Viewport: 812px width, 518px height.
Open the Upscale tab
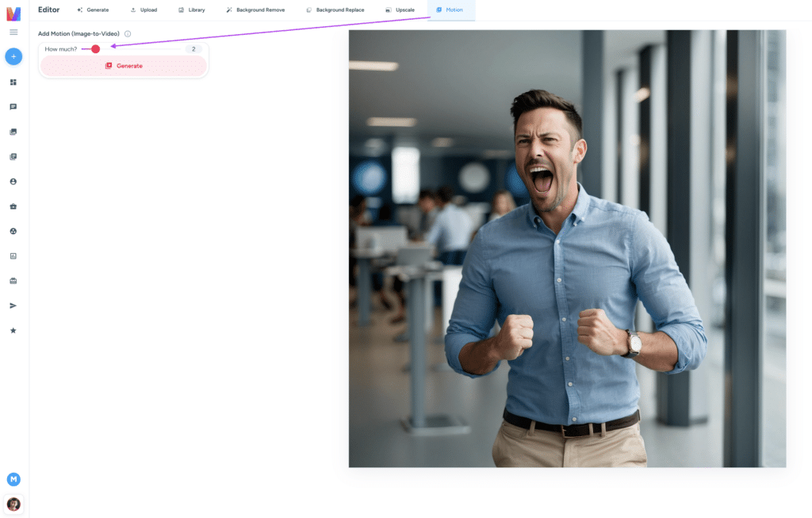[x=400, y=10]
